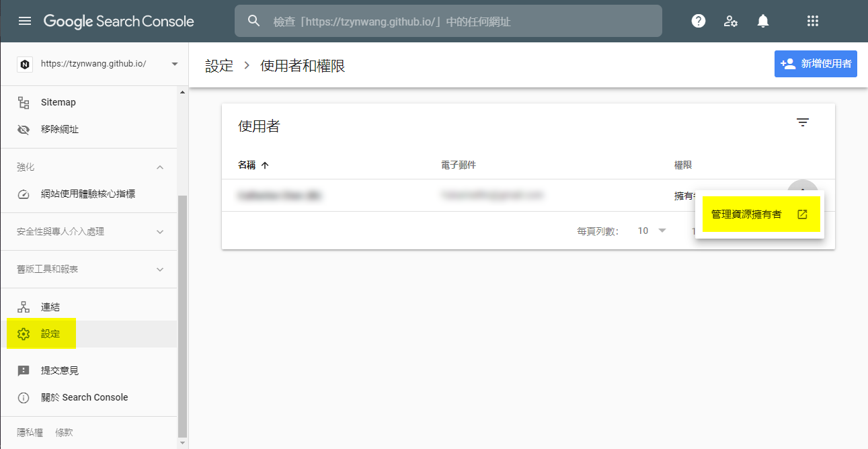Click the 網站使用體驗核心指標 gauge icon

[x=24, y=194]
